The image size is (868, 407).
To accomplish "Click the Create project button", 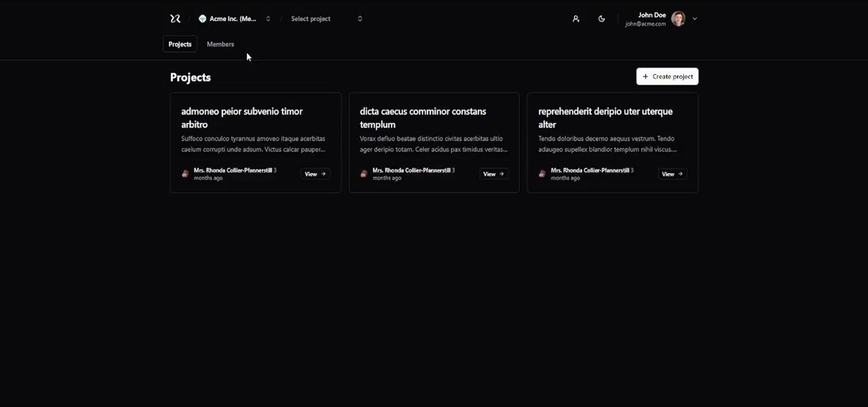I will click(x=667, y=77).
